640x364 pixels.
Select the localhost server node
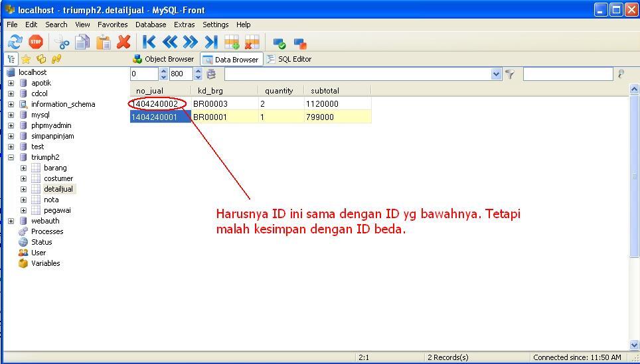pyautogui.click(x=33, y=72)
